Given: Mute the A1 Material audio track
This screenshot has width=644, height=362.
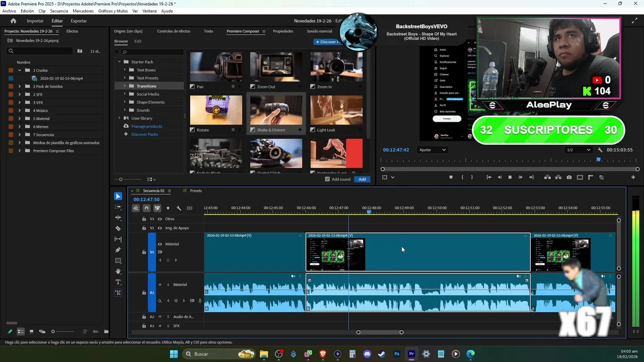Looking at the screenshot, I should tap(160, 285).
